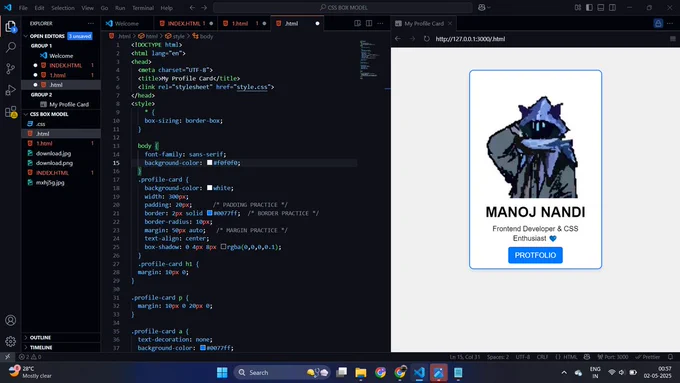The width and height of the screenshot is (680, 383).
Task: Open the Accounts icon
Action: click(x=10, y=320)
